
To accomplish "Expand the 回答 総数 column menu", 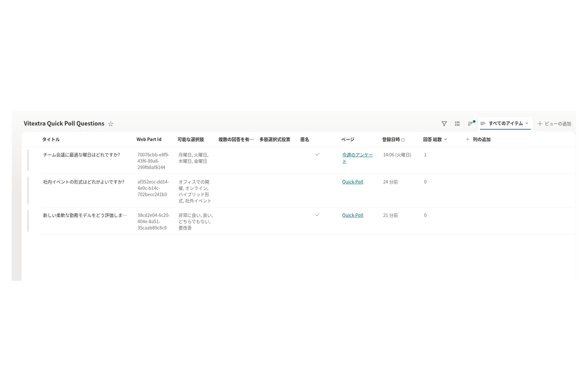I will coord(445,140).
